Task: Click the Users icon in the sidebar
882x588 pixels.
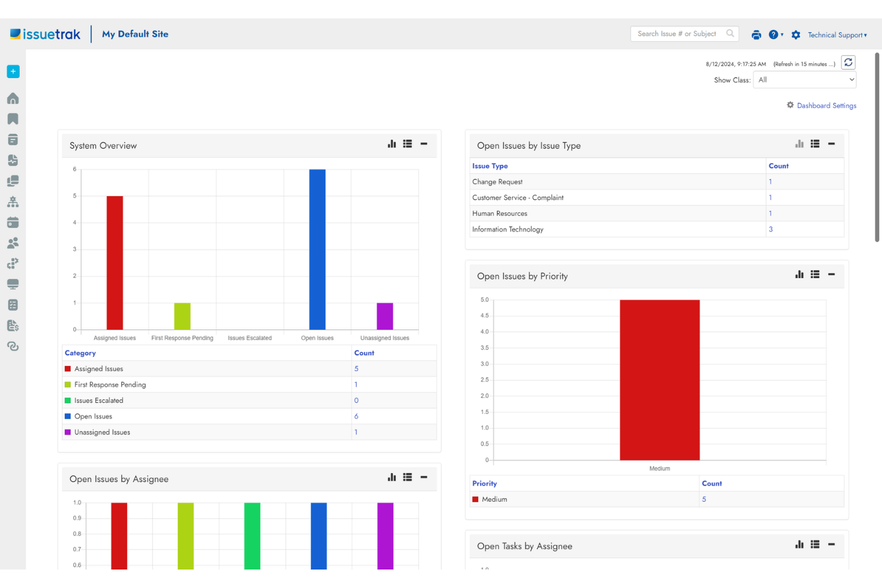Action: click(13, 242)
